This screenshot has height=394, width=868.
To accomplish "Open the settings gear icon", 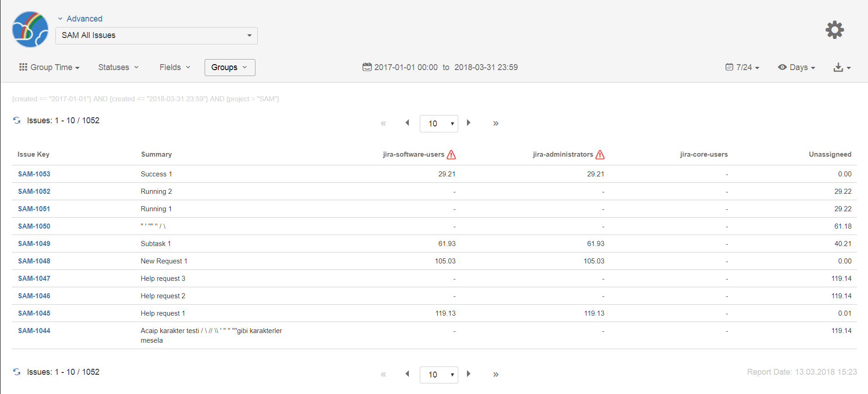I will pos(834,30).
